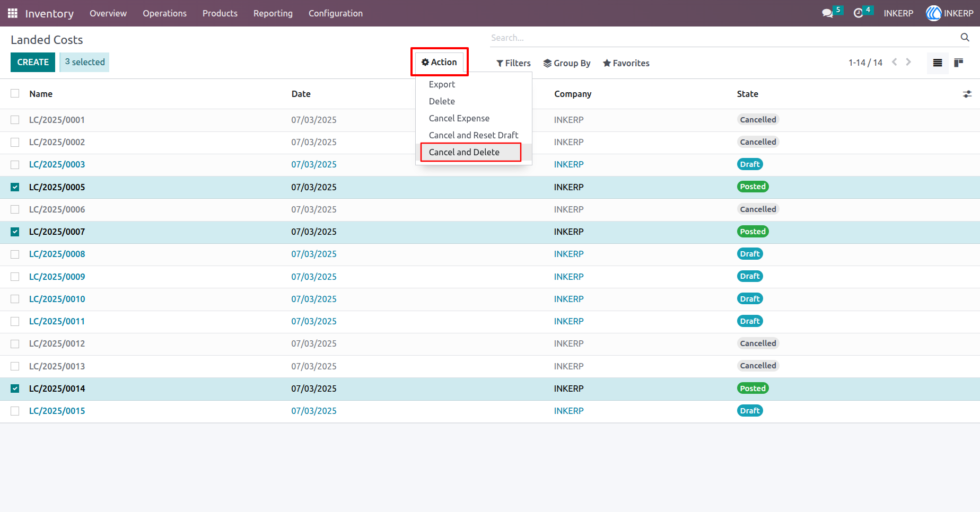Open the Reporting menu
980x512 pixels.
273,13
